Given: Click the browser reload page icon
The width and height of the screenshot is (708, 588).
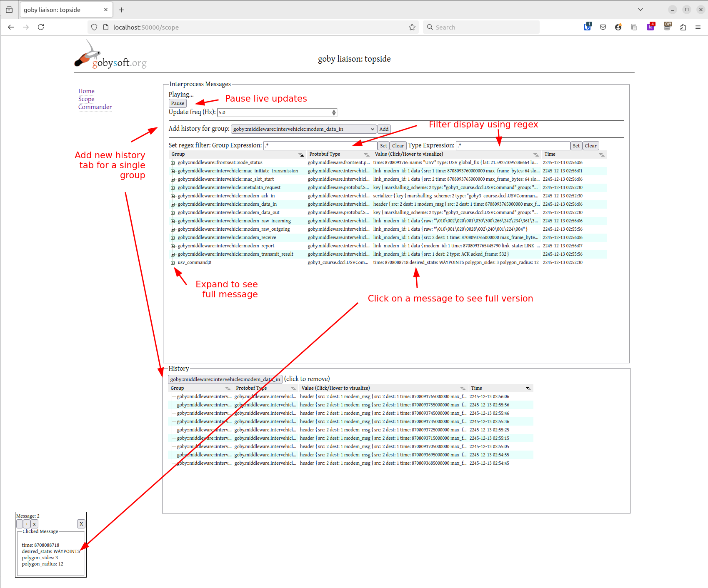Looking at the screenshot, I should tap(41, 27).
